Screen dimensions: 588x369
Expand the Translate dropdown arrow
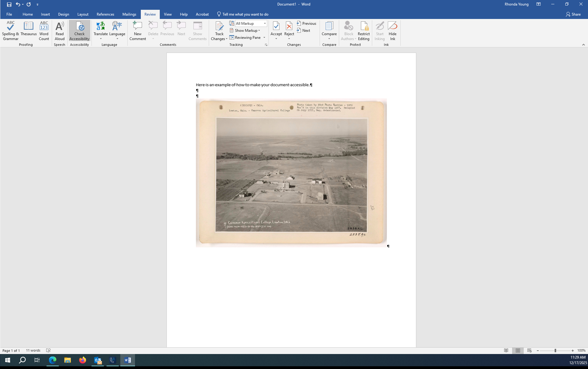[101, 39]
